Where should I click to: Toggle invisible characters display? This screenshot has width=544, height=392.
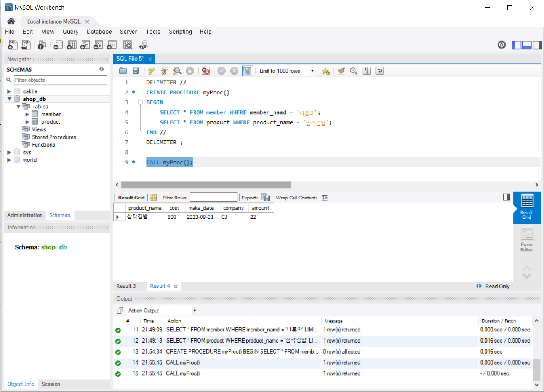(366, 71)
